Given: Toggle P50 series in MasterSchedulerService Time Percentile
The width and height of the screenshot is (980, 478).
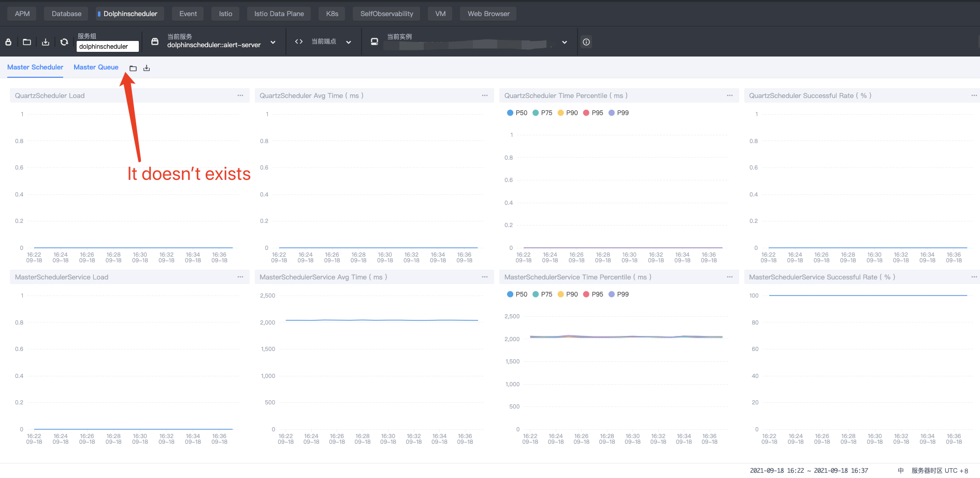Looking at the screenshot, I should pos(517,294).
